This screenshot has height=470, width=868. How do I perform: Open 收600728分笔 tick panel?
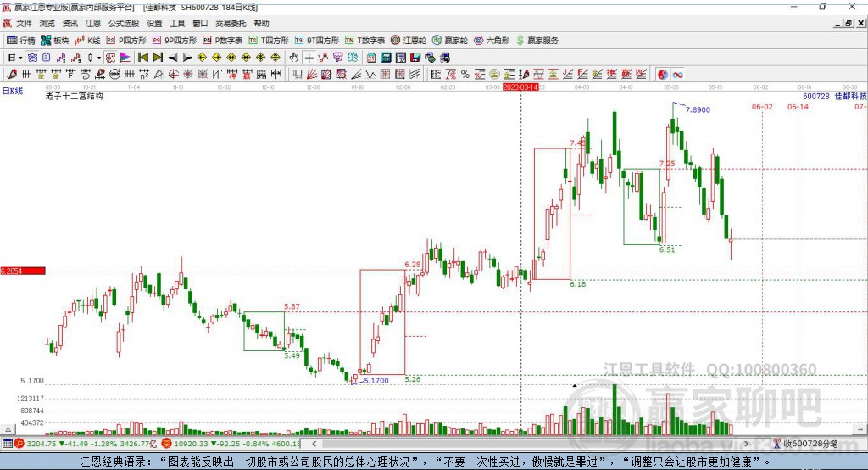pos(806,444)
